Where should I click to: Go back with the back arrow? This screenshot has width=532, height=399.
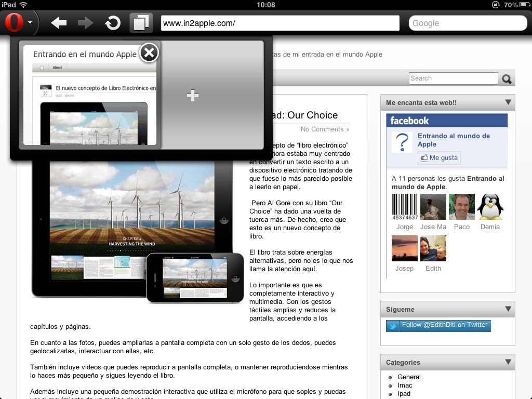(x=58, y=23)
